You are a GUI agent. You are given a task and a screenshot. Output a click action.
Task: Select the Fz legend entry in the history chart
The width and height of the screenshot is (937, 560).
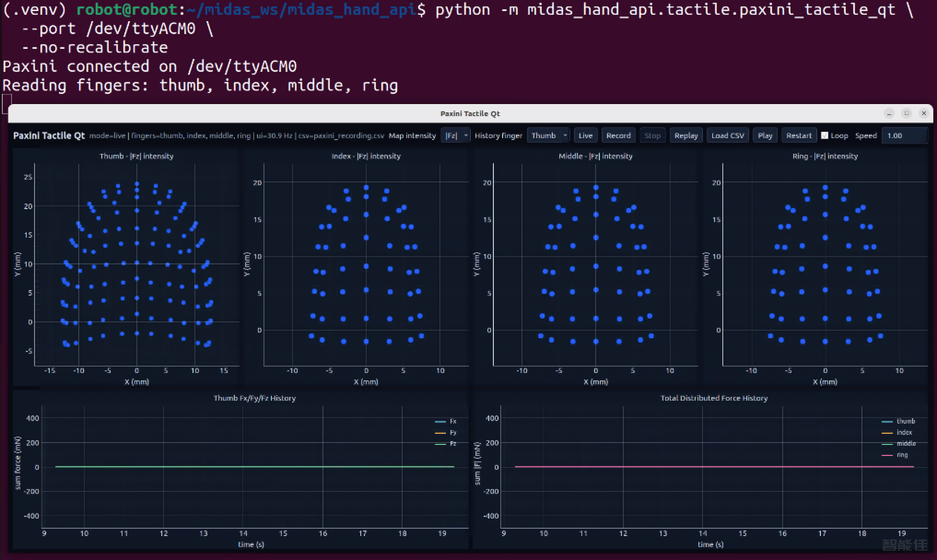coord(445,443)
